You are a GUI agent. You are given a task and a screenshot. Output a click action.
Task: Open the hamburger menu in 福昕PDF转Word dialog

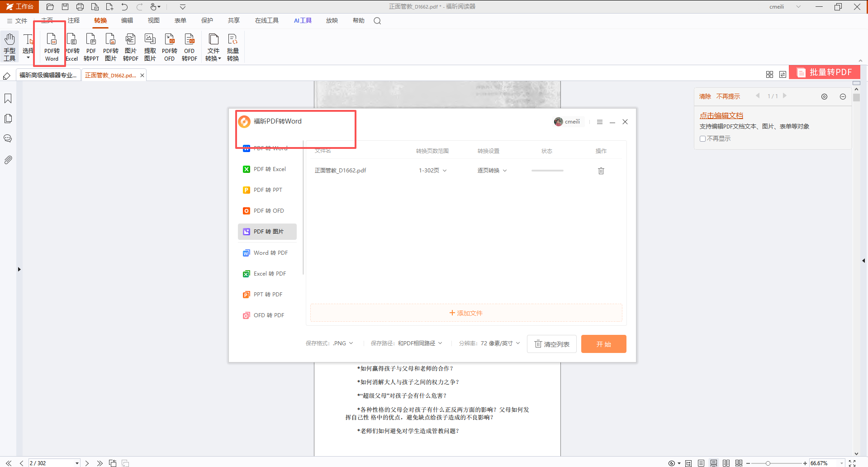click(600, 122)
